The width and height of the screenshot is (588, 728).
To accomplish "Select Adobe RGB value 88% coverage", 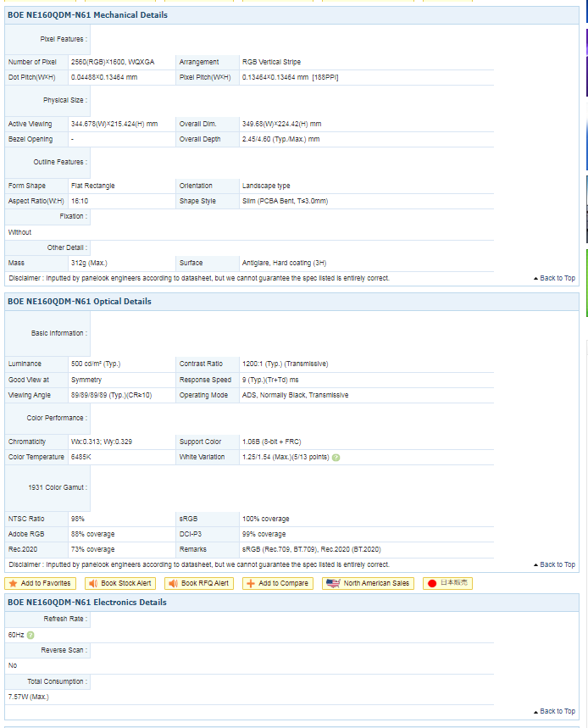I will [93, 535].
